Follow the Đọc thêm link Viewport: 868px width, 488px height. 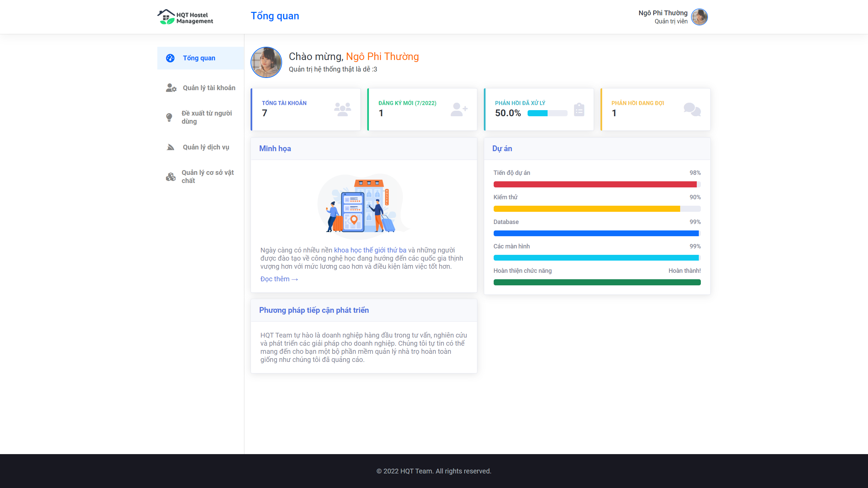[x=279, y=279]
